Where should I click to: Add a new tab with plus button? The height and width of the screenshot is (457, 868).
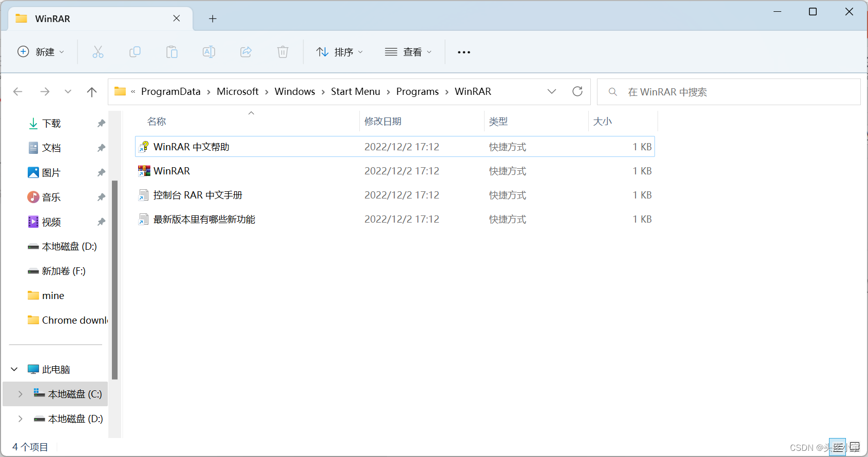[x=213, y=19]
